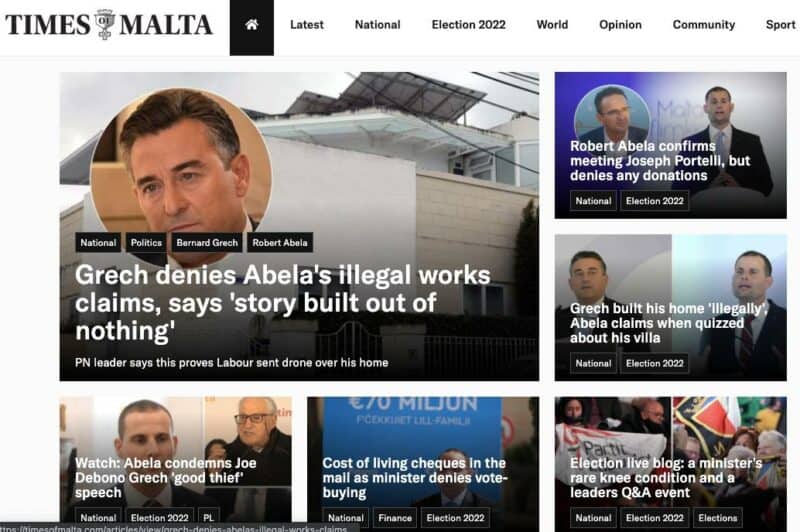Click the Home icon in navigation bar
Screen dimensions: 800x532
252,24
